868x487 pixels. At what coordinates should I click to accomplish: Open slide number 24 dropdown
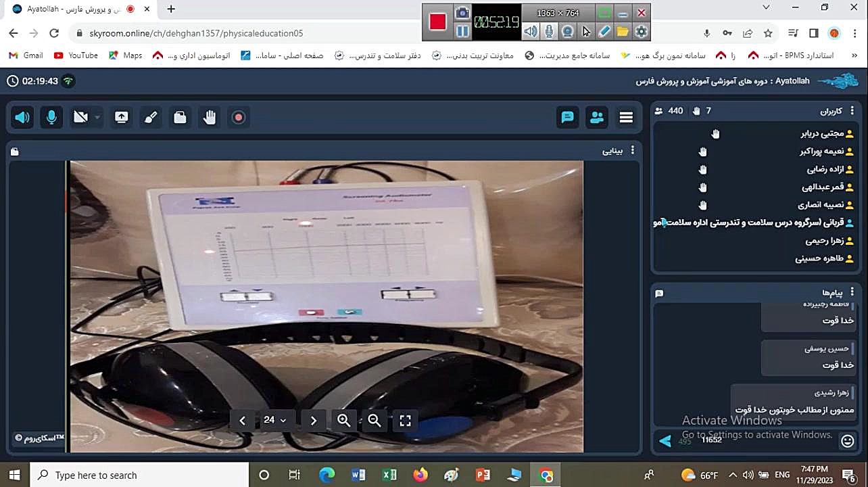(274, 420)
